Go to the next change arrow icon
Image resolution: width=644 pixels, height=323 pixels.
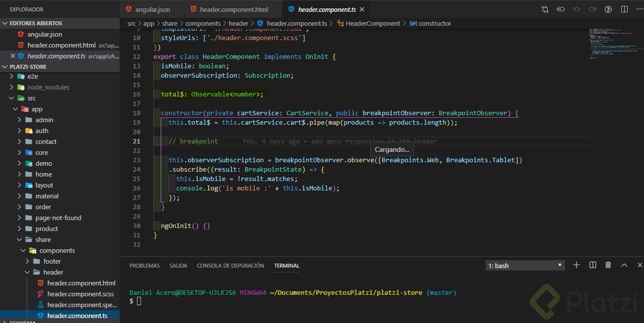tap(593, 9)
